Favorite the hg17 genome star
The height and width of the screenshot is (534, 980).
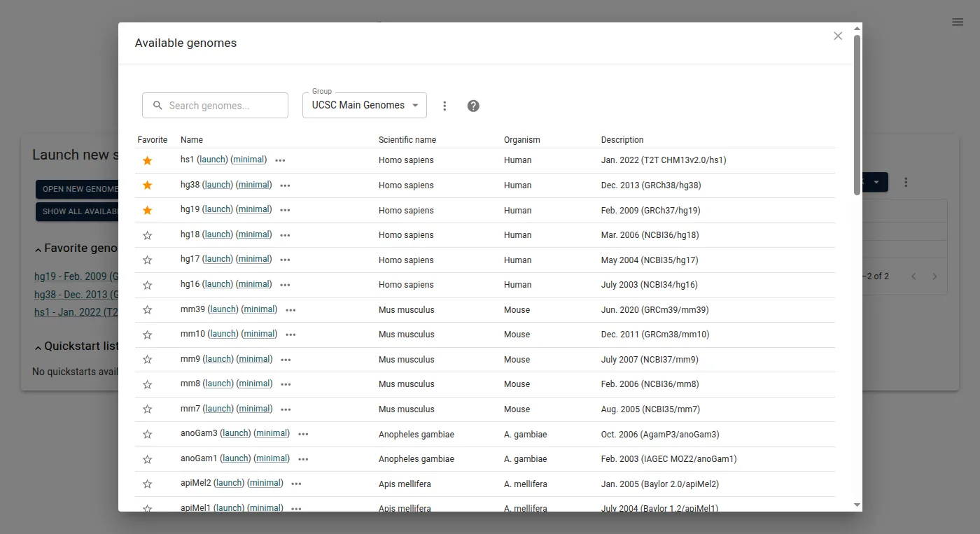[x=147, y=260]
